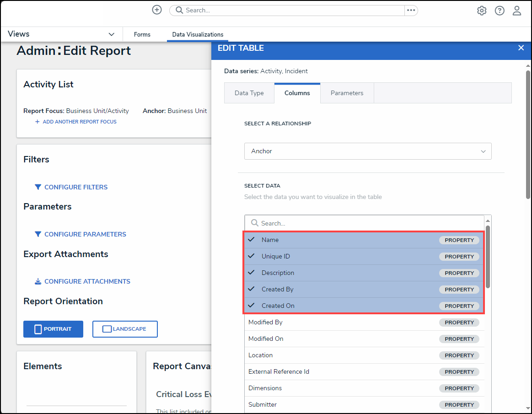
Task: Switch to the Data Type tab
Action: [249, 93]
